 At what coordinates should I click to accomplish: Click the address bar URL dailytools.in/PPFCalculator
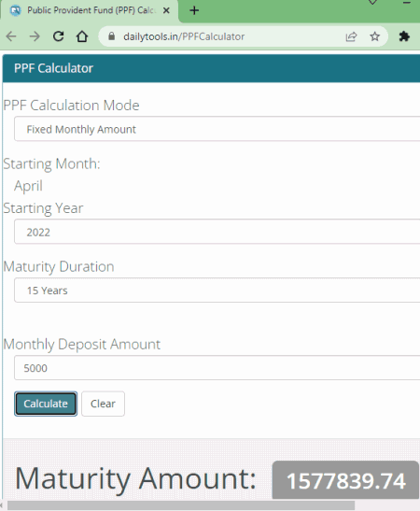click(184, 36)
